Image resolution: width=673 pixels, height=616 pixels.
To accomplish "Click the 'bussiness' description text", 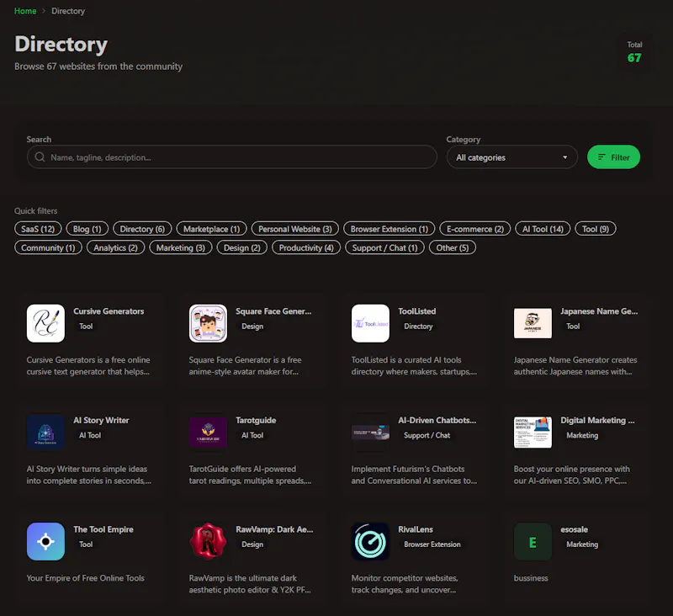I will (531, 578).
